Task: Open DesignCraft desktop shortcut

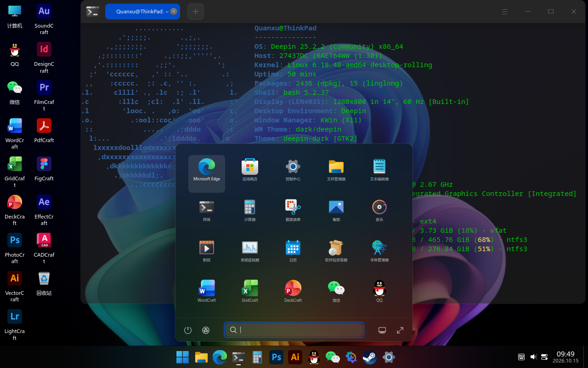Action: click(x=44, y=57)
